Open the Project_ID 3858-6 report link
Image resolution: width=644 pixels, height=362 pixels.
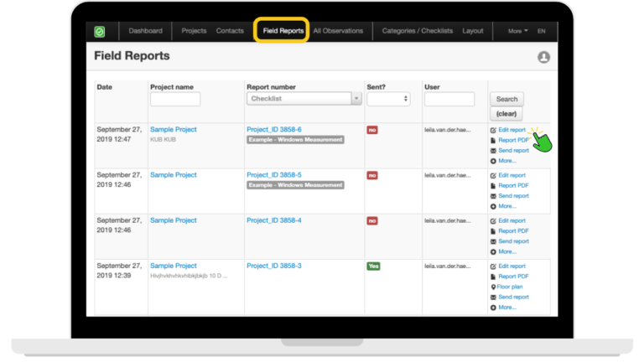point(273,130)
